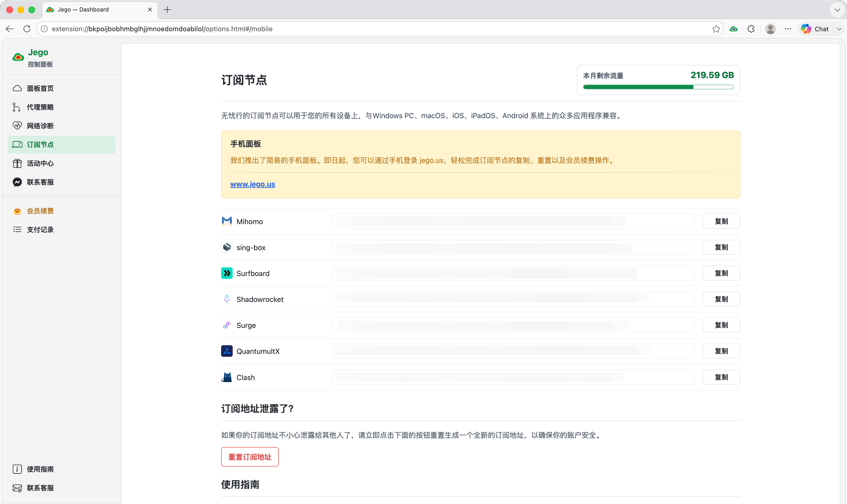
Task: Go to 面板首页 menu item
Action: [x=62, y=88]
